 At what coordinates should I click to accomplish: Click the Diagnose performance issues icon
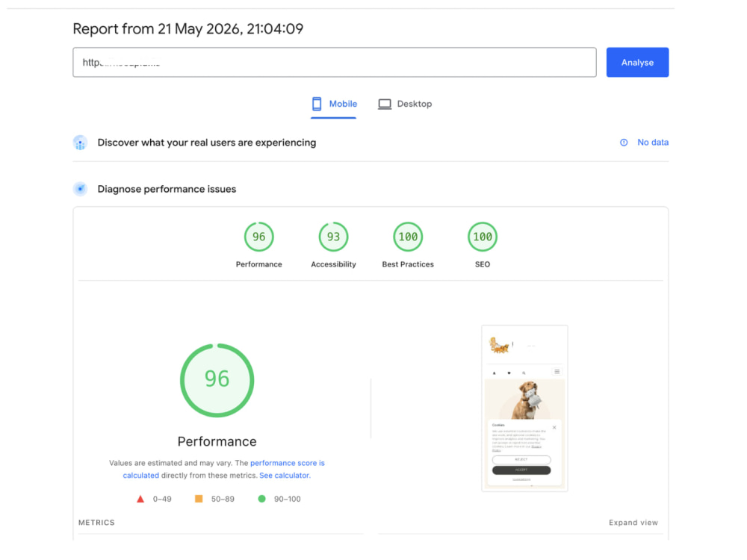(x=80, y=189)
